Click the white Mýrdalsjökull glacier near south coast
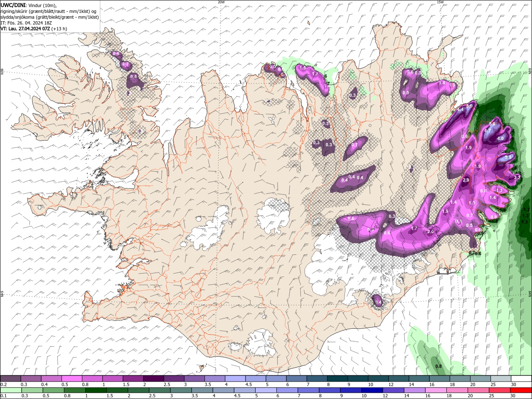Screen dimensions: 532x399 click(260, 344)
